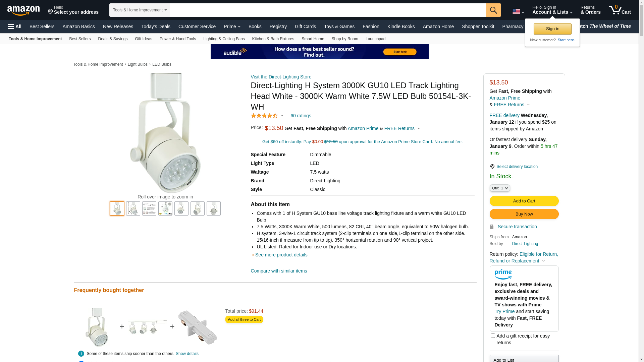The image size is (644, 362).
Task: Open Lighting & Ceiling Fans tab
Action: pos(224,39)
